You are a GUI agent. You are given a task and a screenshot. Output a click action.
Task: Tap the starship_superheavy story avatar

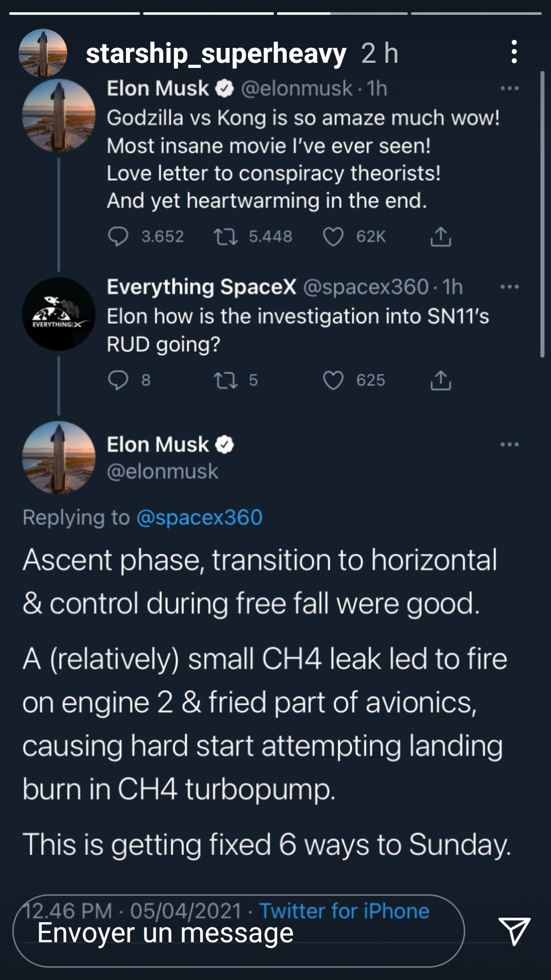coord(43,53)
